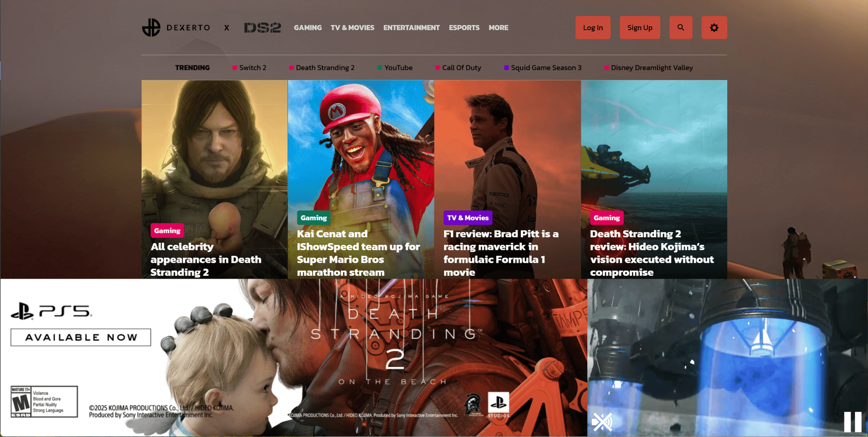Open settings via the gear icon
Screen dimensions: 868x437
tap(714, 28)
